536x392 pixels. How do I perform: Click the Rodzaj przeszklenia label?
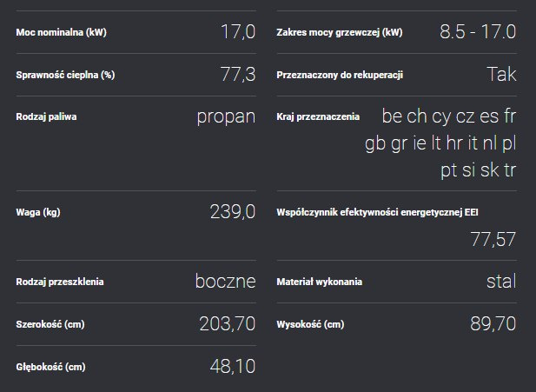click(x=63, y=282)
